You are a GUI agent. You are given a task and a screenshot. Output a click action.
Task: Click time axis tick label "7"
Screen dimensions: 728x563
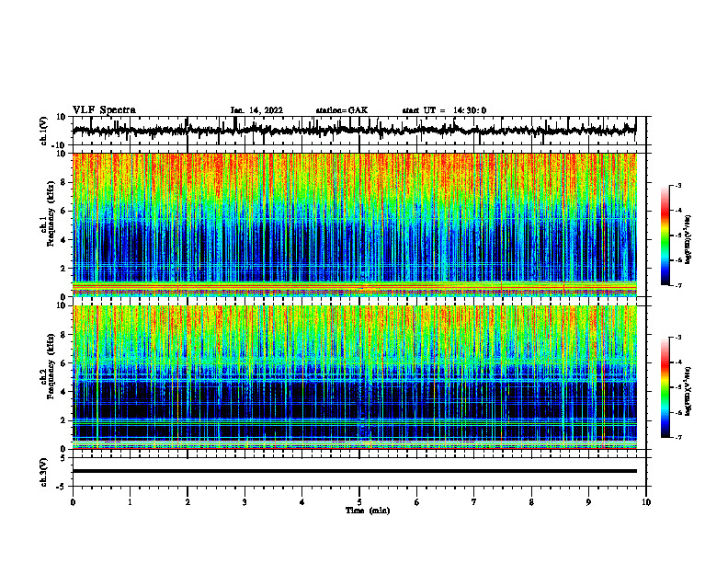(474, 502)
